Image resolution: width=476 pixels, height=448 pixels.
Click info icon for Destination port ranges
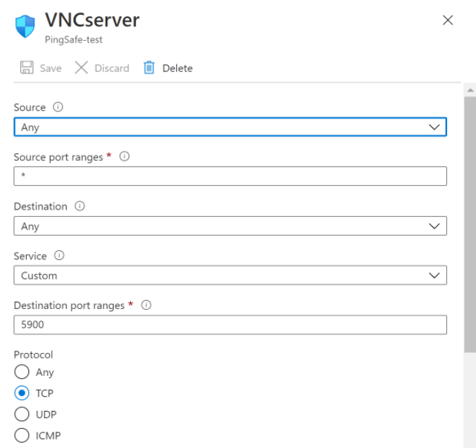[x=147, y=305]
